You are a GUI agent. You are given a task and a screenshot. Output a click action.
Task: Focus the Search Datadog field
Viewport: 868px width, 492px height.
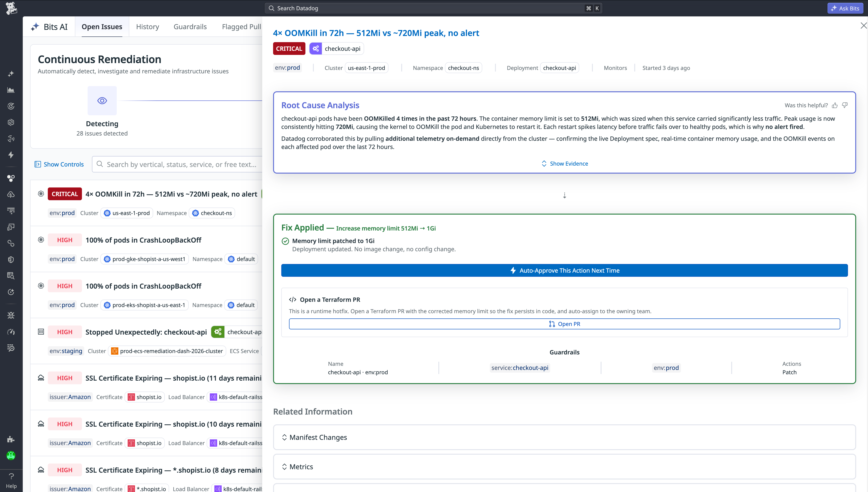click(433, 8)
